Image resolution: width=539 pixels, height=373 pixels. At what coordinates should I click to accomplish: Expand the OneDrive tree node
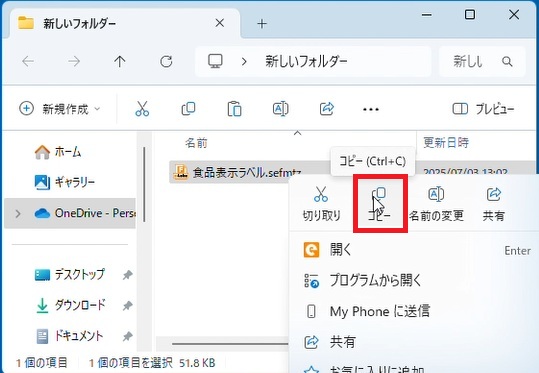[x=18, y=213]
